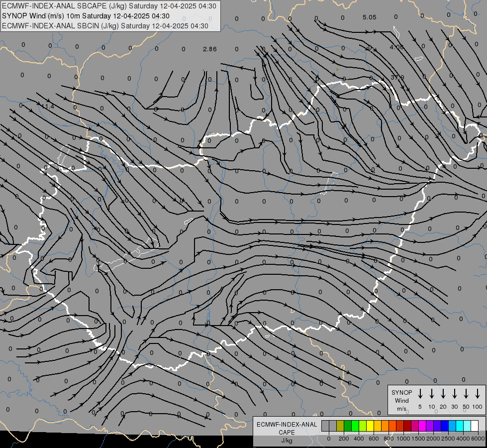
Task: Click the 800 tick label on colorbar
Action: point(389,439)
